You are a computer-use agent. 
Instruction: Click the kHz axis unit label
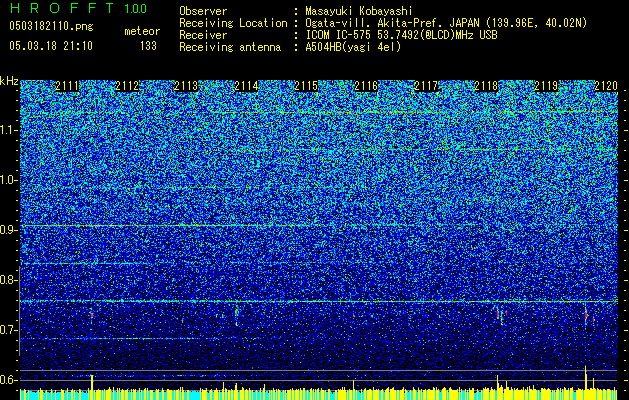9,81
